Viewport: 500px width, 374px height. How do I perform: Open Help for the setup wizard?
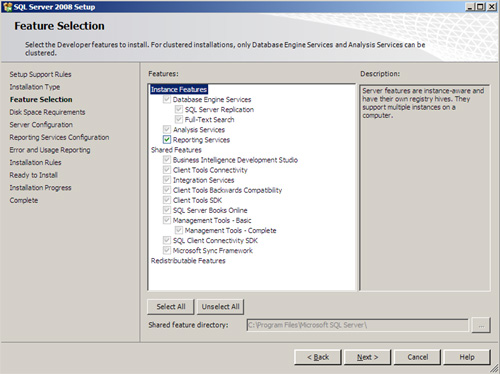(467, 357)
